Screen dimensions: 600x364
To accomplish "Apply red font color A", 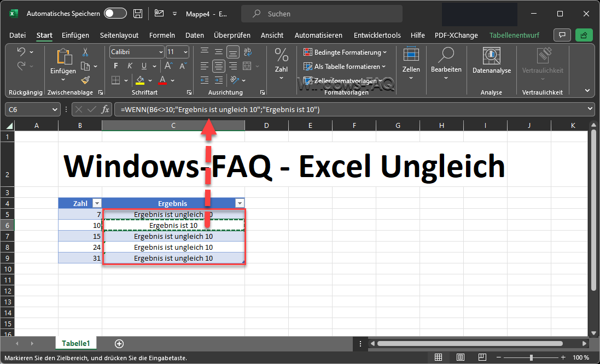I will click(x=162, y=80).
